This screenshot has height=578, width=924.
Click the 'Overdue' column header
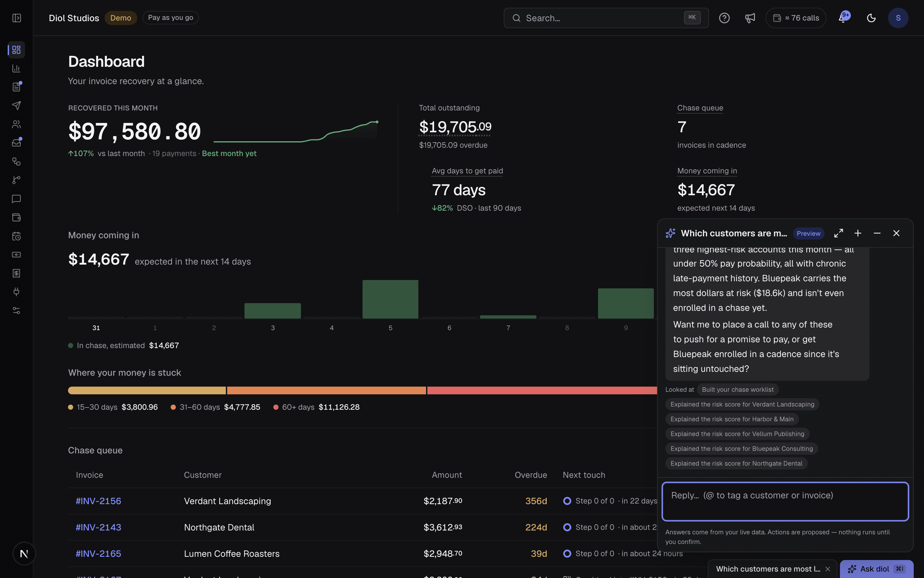531,475
